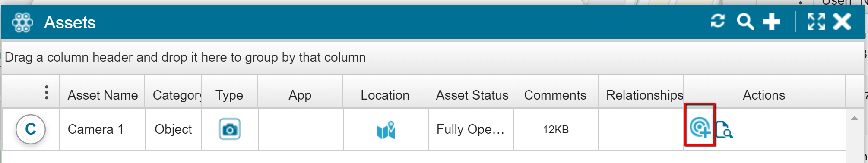Click the Location column header
Screen dimensions: 868x163
click(x=385, y=95)
